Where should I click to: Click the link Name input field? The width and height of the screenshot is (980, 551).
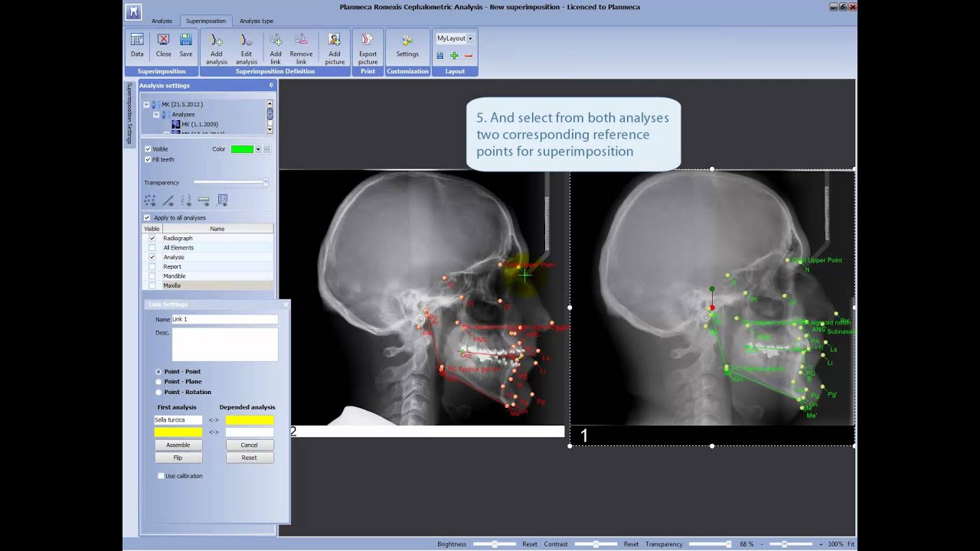coord(224,319)
